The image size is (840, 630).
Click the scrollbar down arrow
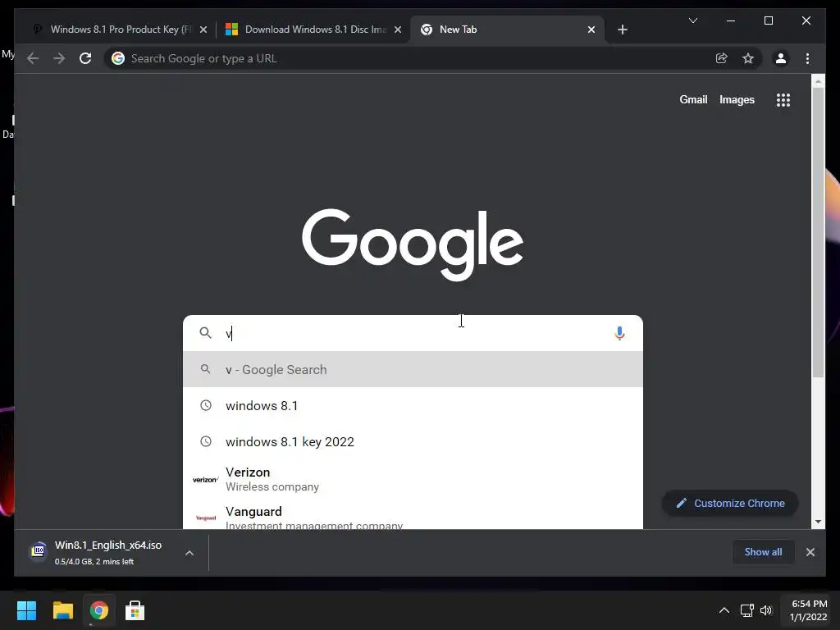pyautogui.click(x=818, y=521)
